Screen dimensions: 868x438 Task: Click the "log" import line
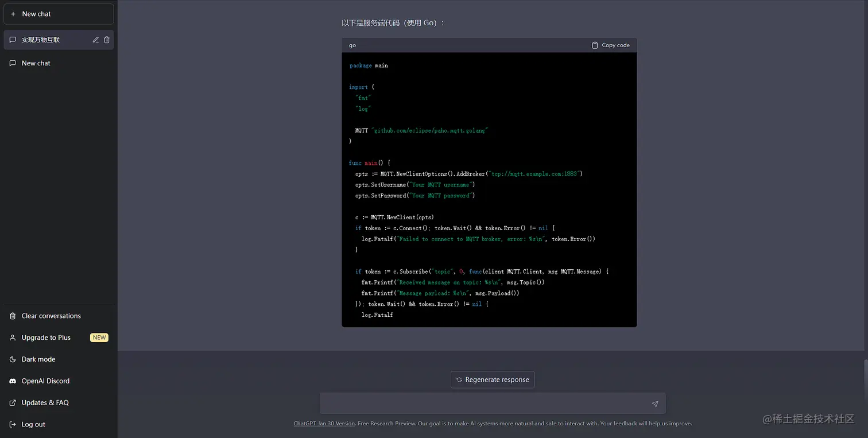click(x=363, y=109)
